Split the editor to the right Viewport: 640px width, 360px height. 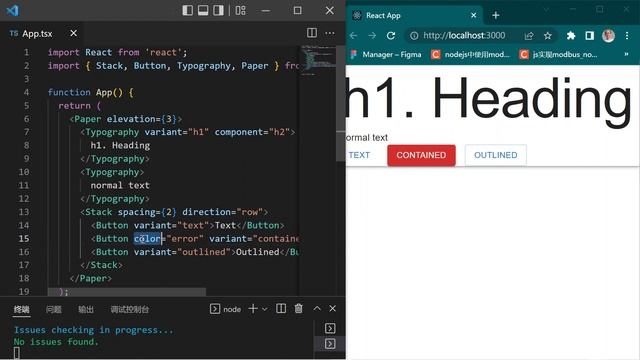(312, 33)
